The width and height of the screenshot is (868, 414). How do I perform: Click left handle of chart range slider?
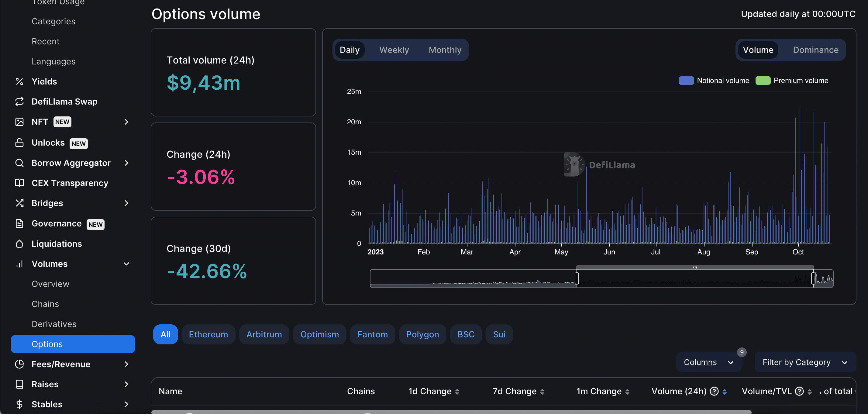[x=577, y=278]
